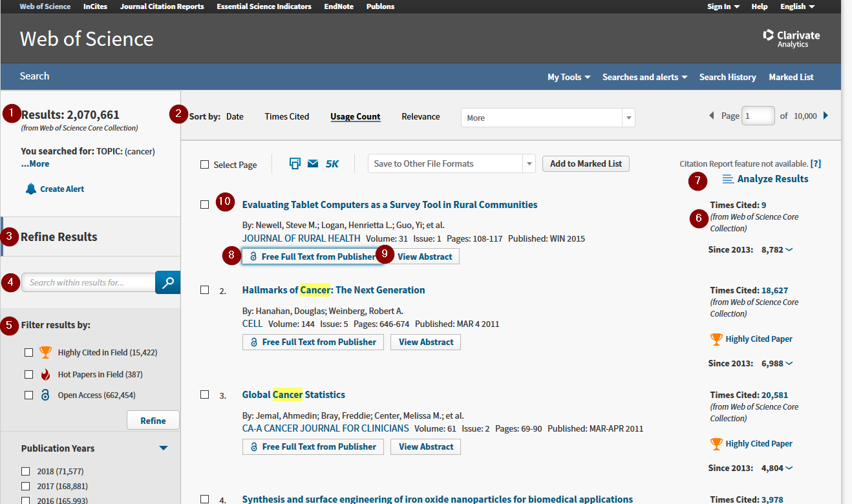Sort results by Times Cited
Viewport: 852px width, 504px height.
coord(287,117)
